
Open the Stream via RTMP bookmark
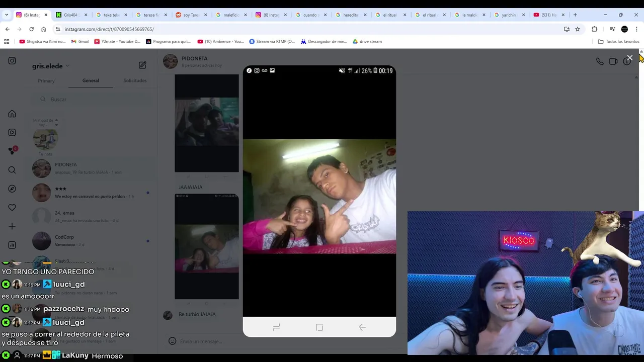click(x=272, y=42)
